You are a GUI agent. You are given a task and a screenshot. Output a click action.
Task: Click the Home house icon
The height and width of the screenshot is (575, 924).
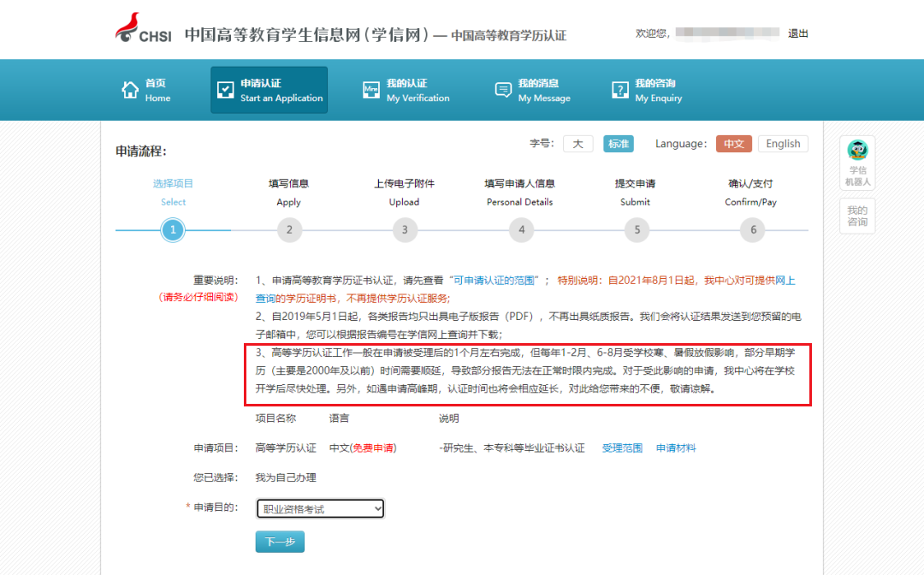click(130, 90)
